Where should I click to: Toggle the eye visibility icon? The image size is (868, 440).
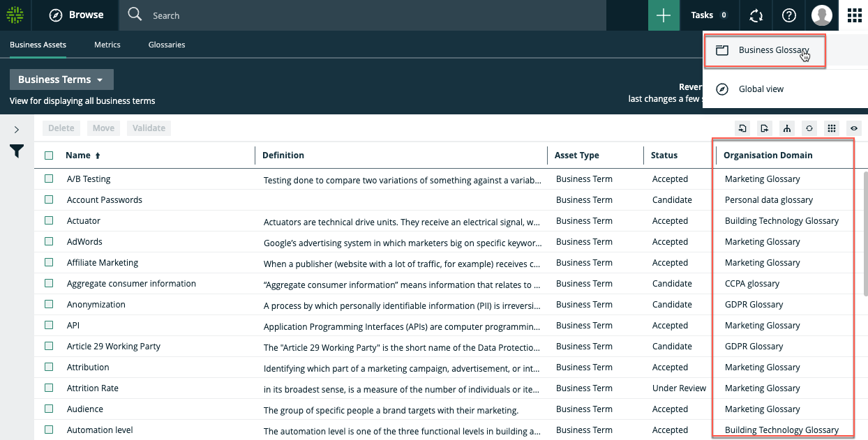click(x=854, y=128)
